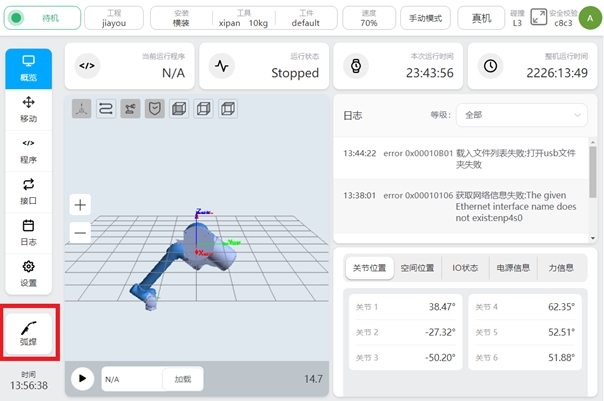Click the 手动模式 manual mode button
Screen dimensions: 604x401
click(426, 18)
